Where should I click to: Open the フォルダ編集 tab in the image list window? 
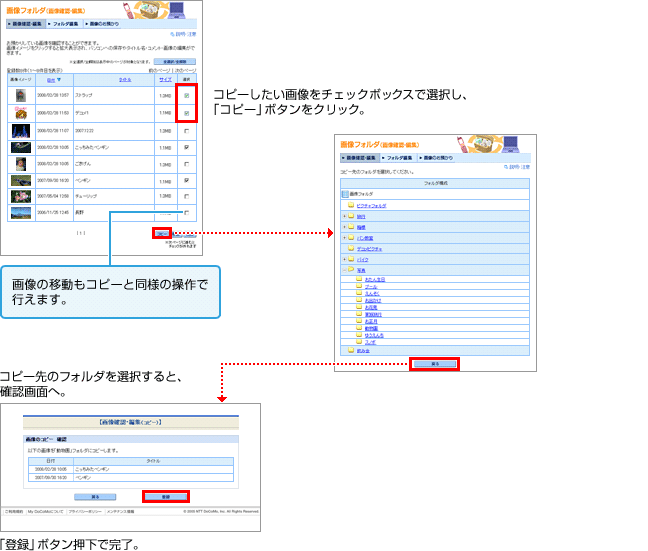pyautogui.click(x=64, y=24)
